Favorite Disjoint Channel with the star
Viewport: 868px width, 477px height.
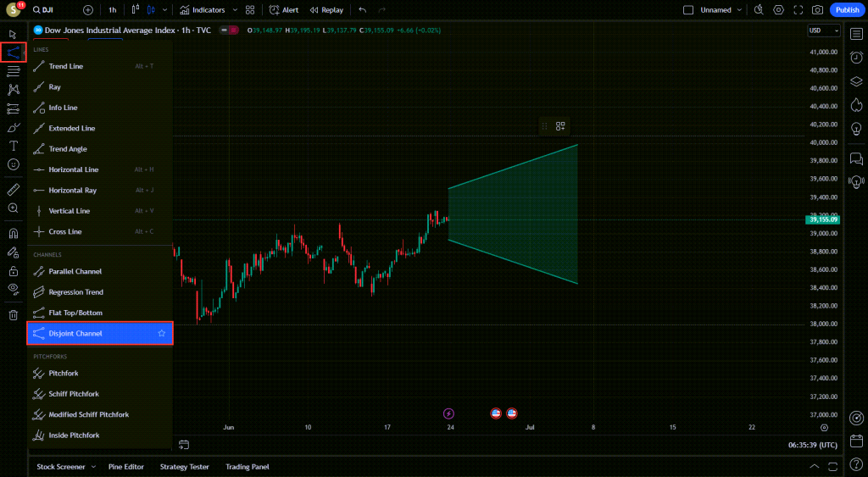pos(162,334)
